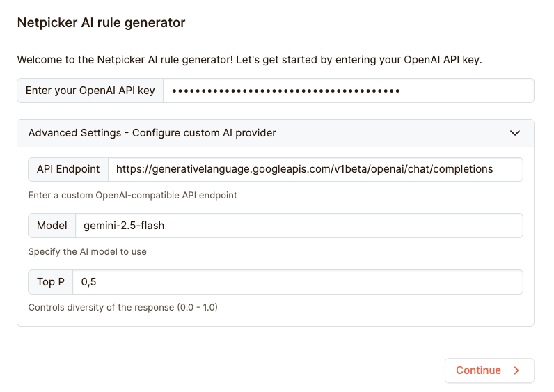Viewport: 554px width, 392px height.
Task: Focus the masked OpenAI API key field
Action: [348, 91]
